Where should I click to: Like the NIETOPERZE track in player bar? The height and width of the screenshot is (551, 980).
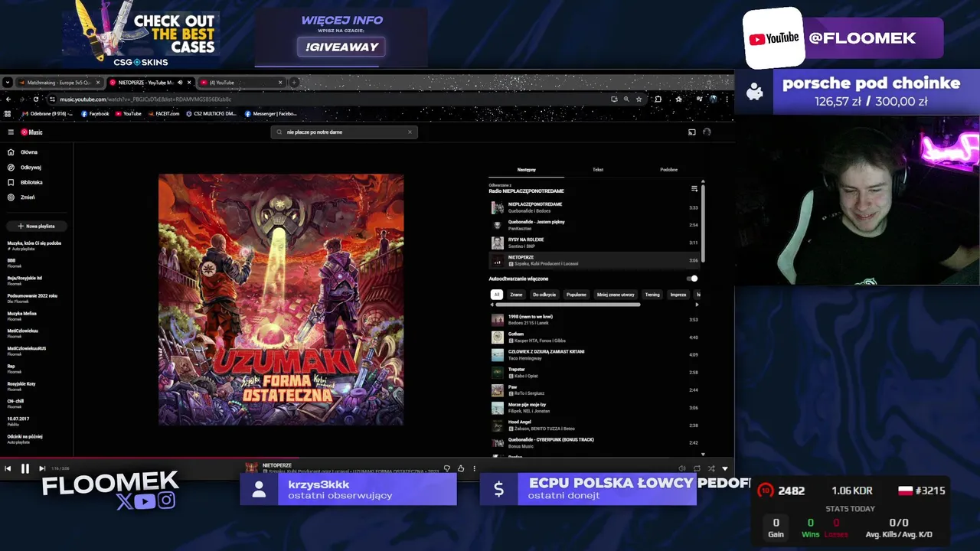pyautogui.click(x=461, y=468)
